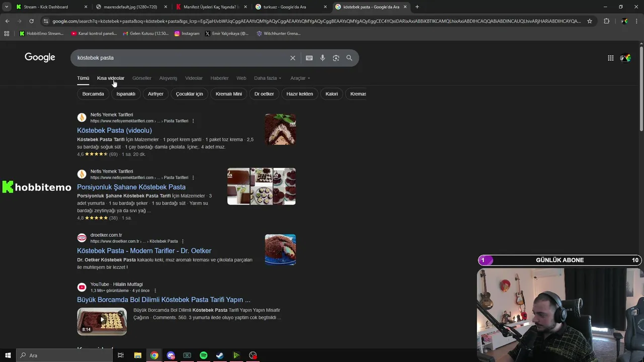Filter results with the 'Çocuklar için' chip
The height and width of the screenshot is (362, 644).
click(x=189, y=94)
